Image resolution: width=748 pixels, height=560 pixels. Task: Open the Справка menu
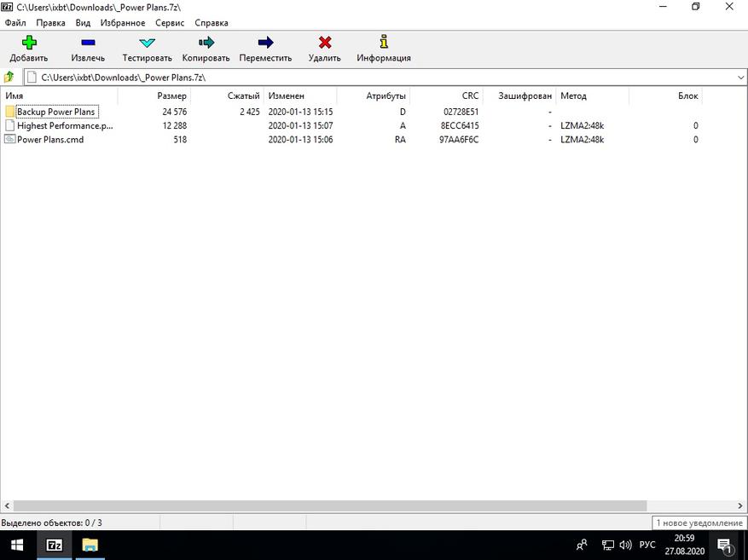[x=212, y=22]
